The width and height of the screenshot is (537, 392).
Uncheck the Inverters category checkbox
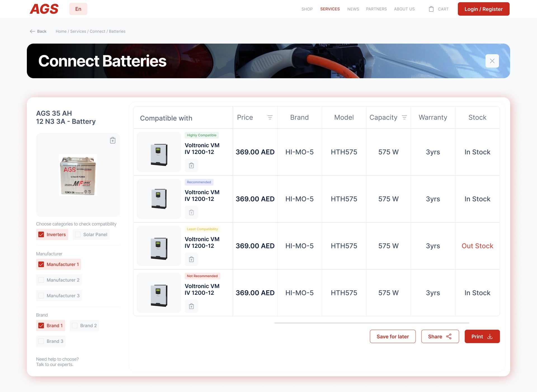coord(41,234)
